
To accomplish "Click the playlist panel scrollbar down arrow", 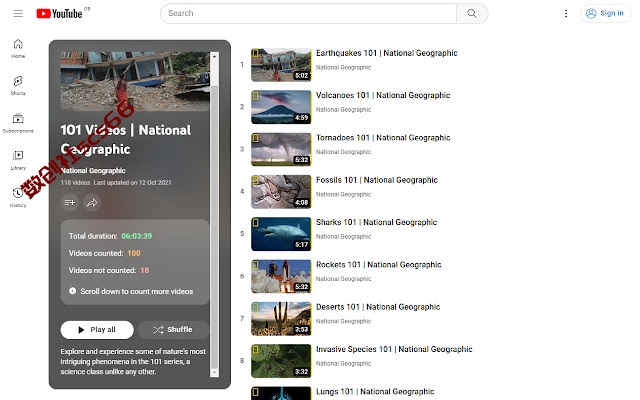I will tap(214, 373).
